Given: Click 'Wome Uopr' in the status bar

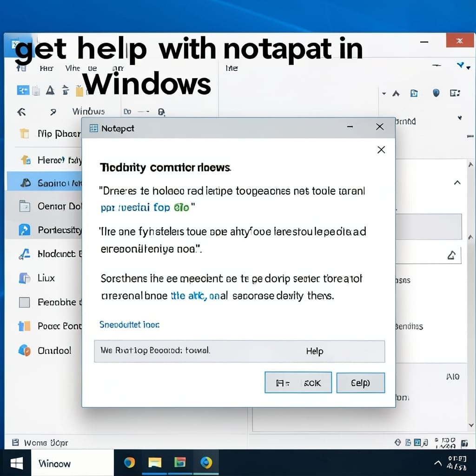Looking at the screenshot, I should pos(46,443).
